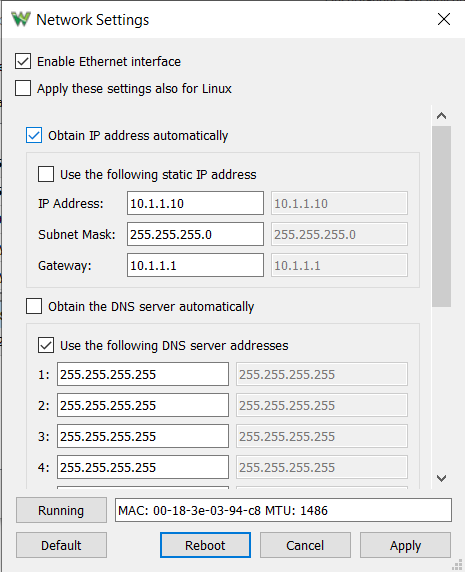Image resolution: width=465 pixels, height=572 pixels.
Task: Click the Default button
Action: pyautogui.click(x=61, y=545)
